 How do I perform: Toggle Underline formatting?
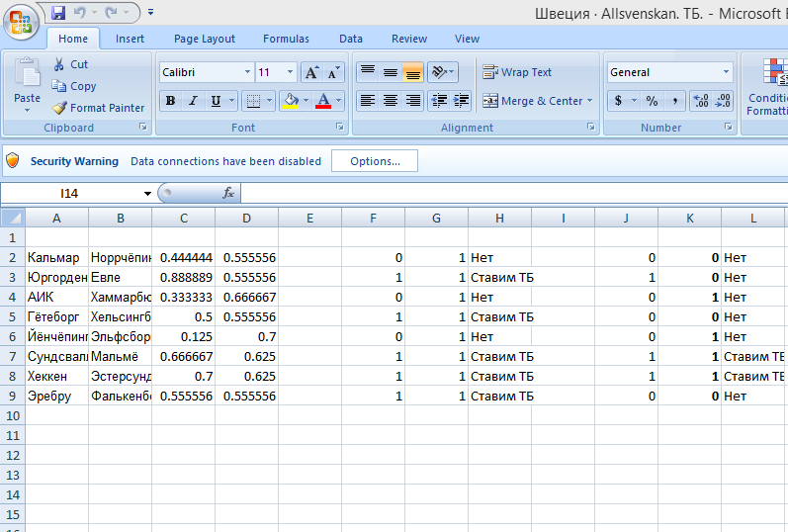click(x=217, y=101)
